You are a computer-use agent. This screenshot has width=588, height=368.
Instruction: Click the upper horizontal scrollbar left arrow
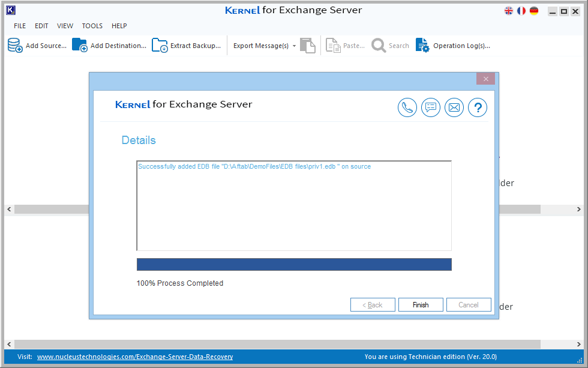tap(9, 210)
